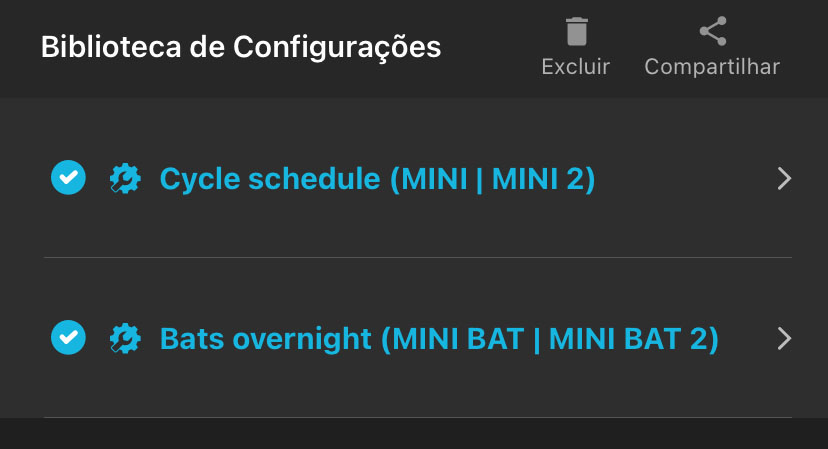
Task: Open the Bats overnight (MINI BAT | MINI BAT 2) title
Action: (439, 338)
